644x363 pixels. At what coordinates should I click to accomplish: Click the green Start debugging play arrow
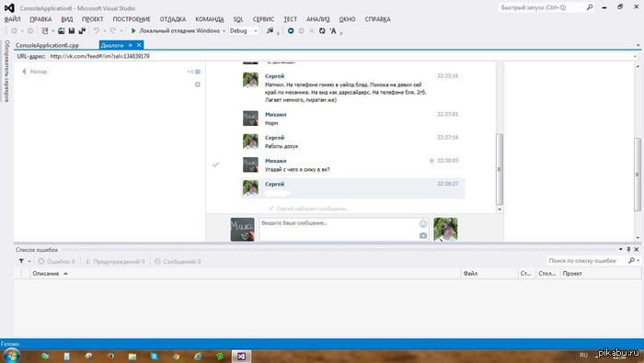tap(133, 30)
